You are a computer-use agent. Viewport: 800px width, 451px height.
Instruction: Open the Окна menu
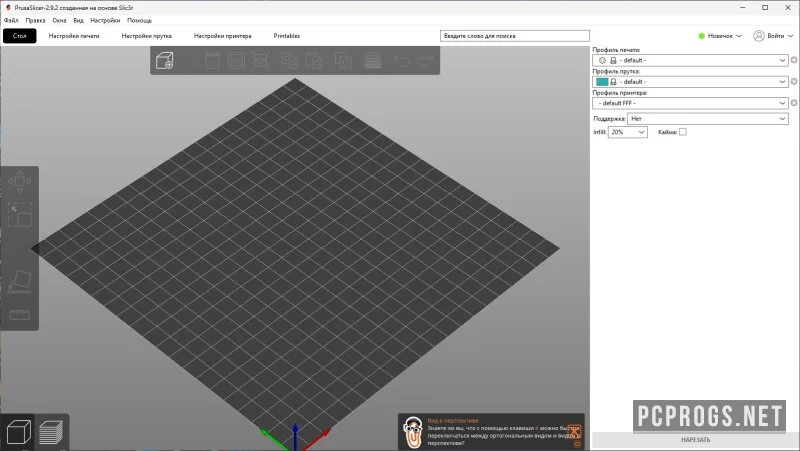tap(59, 20)
